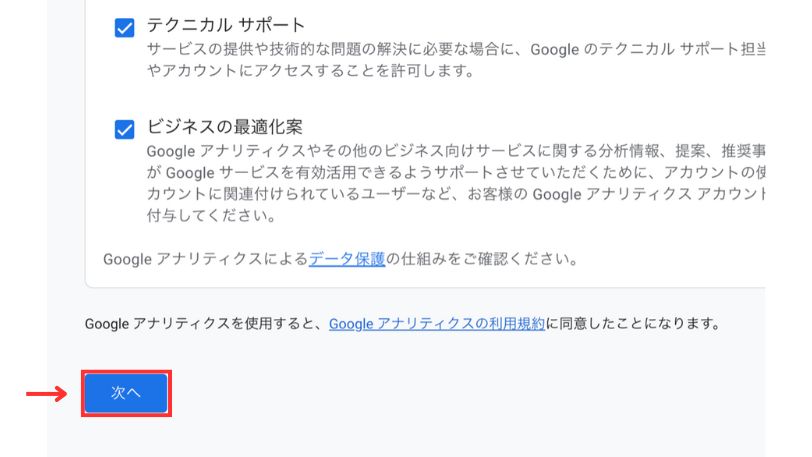
Task: Uncheck the テクニカル サポート checkbox
Action: (x=125, y=27)
